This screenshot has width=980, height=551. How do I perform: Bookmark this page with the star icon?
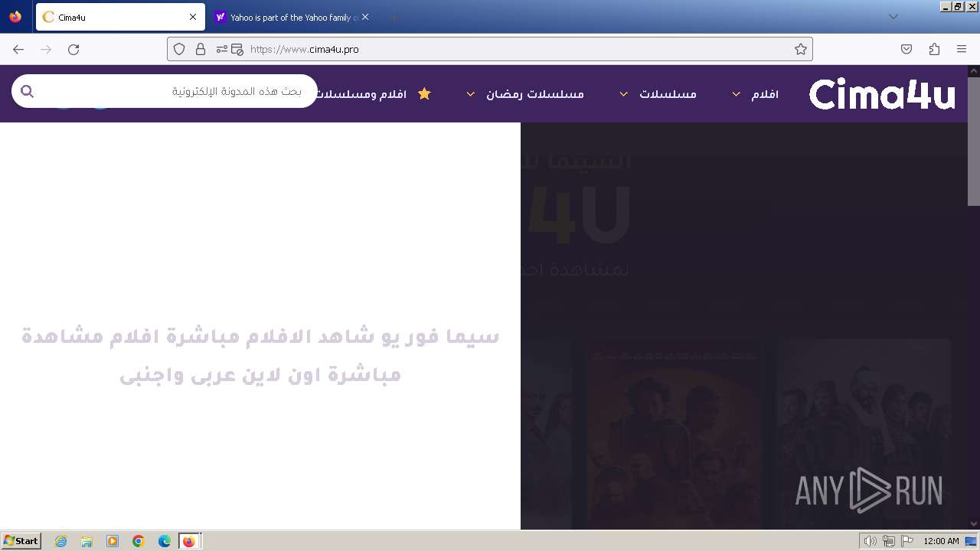pyautogui.click(x=801, y=49)
